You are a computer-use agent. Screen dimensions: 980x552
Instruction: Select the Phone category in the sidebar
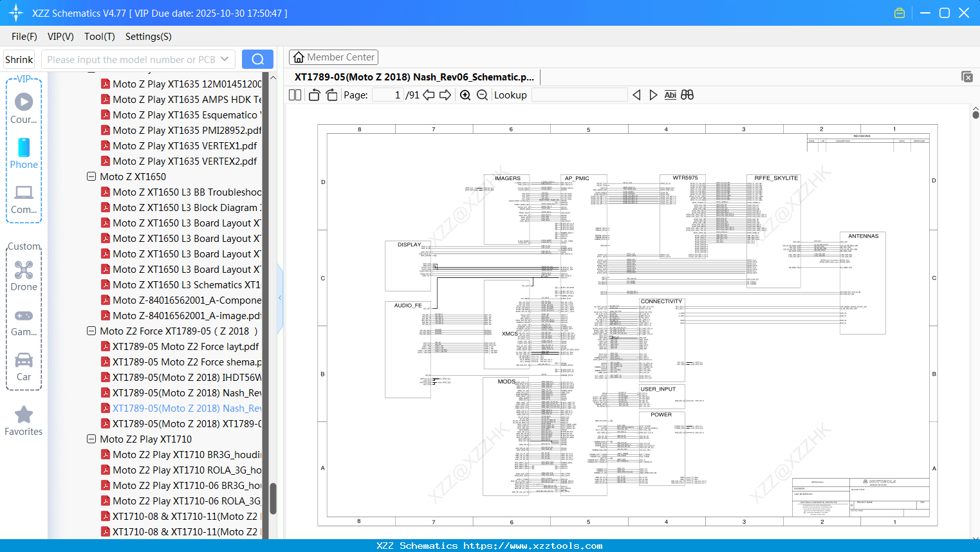[x=24, y=153]
